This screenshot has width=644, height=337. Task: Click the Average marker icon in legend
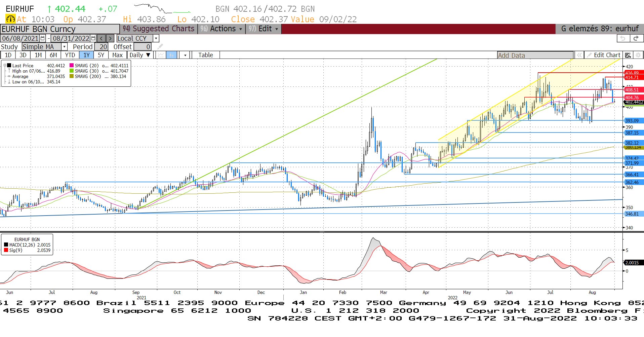(9, 76)
